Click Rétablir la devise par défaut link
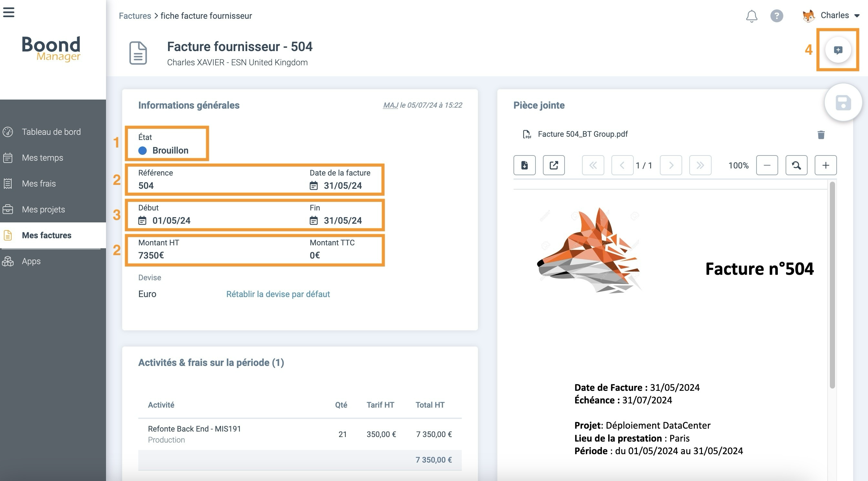 (x=278, y=294)
